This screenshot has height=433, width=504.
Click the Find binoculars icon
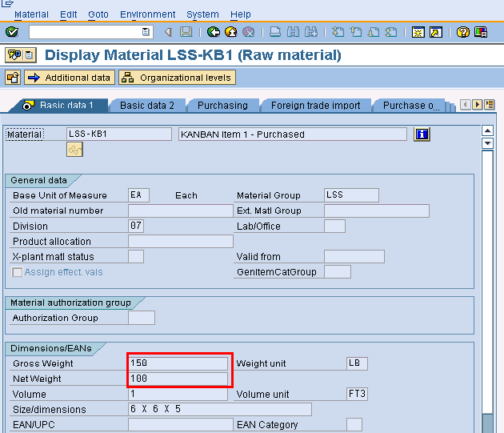(293, 32)
